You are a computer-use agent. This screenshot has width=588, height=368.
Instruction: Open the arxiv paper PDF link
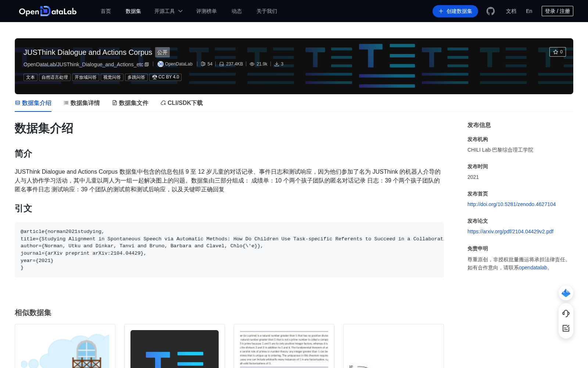[x=510, y=231]
